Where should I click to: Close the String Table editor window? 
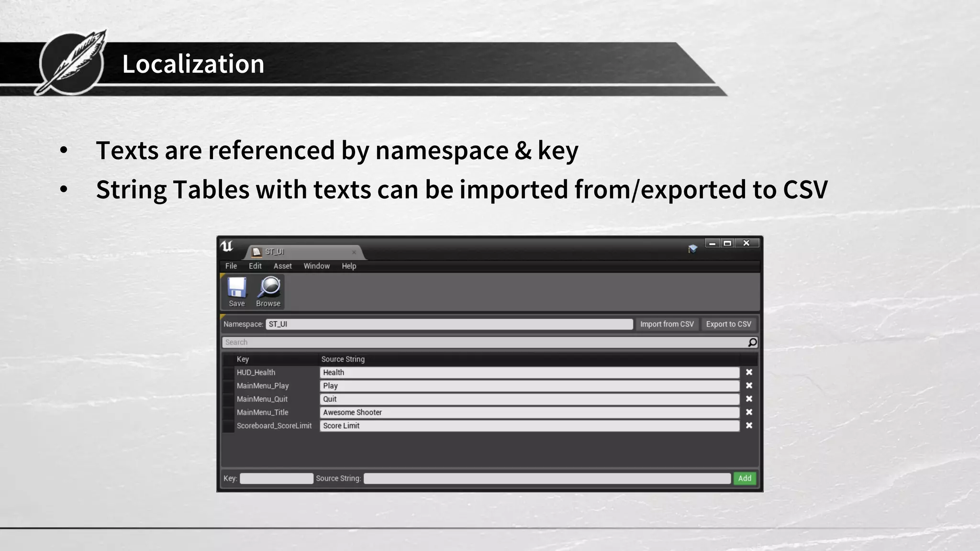pyautogui.click(x=747, y=243)
